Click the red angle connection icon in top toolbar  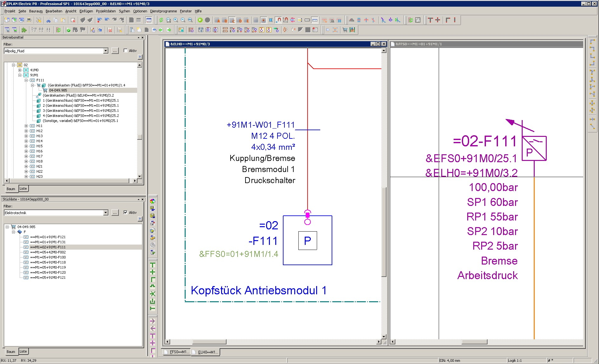[x=448, y=20]
